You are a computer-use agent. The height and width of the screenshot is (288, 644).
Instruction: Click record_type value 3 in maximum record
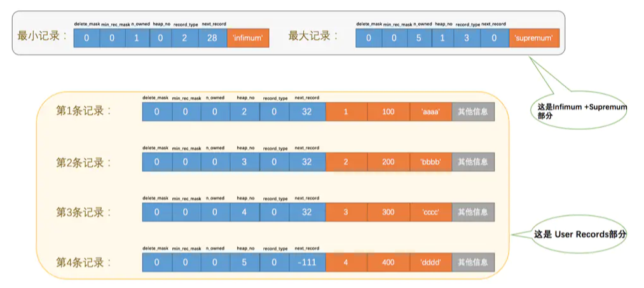pos(467,38)
